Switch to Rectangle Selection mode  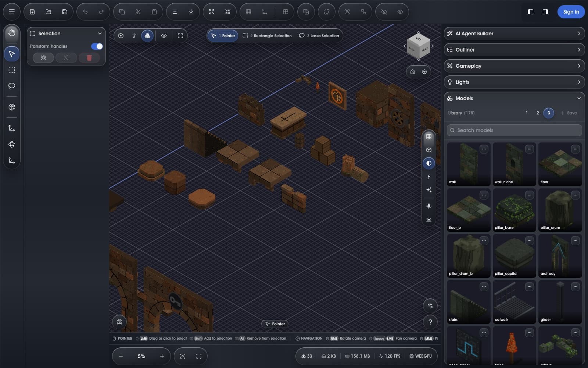click(x=267, y=36)
